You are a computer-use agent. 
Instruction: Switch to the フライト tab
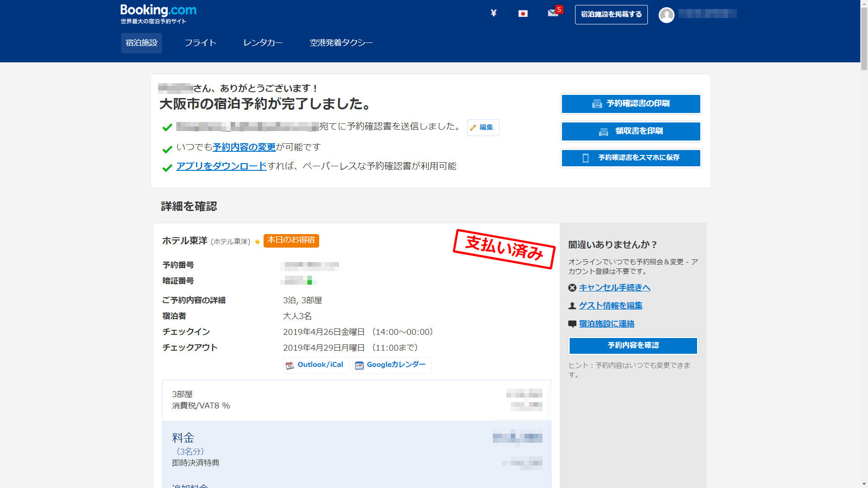click(200, 43)
